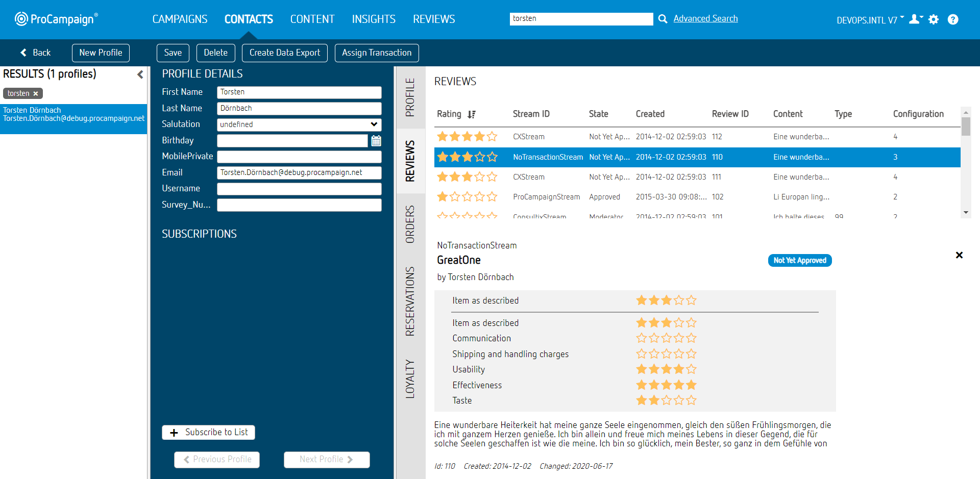Click the Not Yet Approved status badge
Viewport: 980px width, 479px height.
click(800, 261)
